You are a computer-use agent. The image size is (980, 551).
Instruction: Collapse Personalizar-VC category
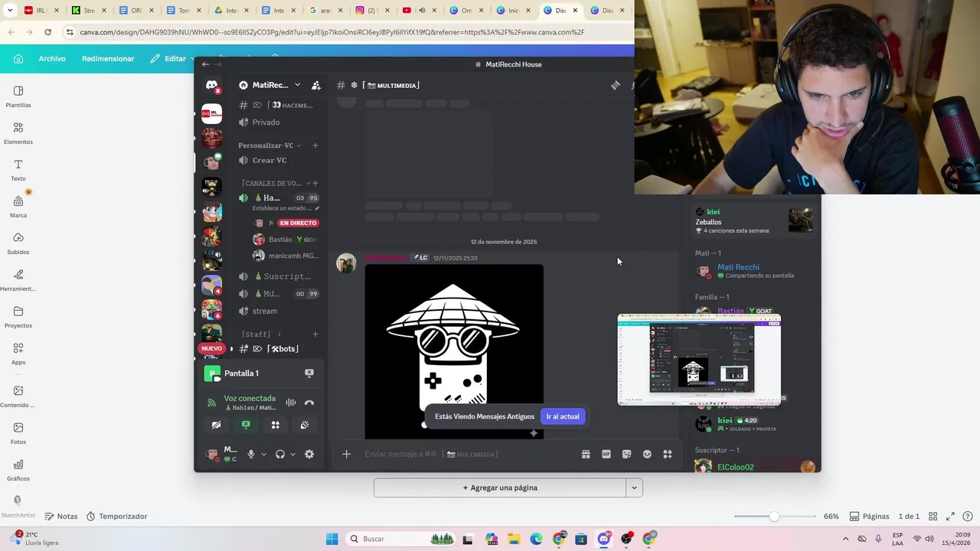[x=269, y=145]
